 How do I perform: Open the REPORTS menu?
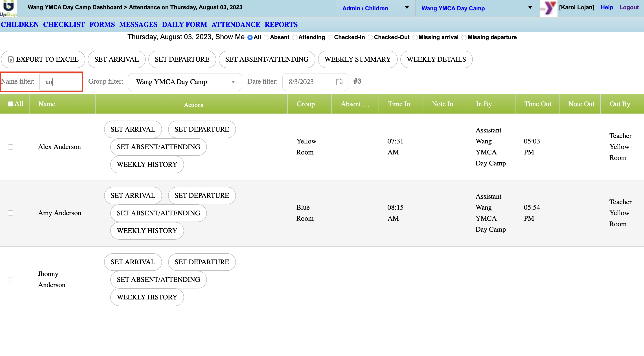pos(281,24)
